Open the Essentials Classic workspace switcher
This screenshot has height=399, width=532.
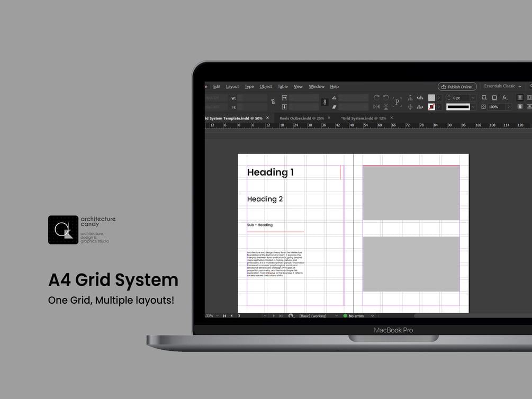[502, 86]
